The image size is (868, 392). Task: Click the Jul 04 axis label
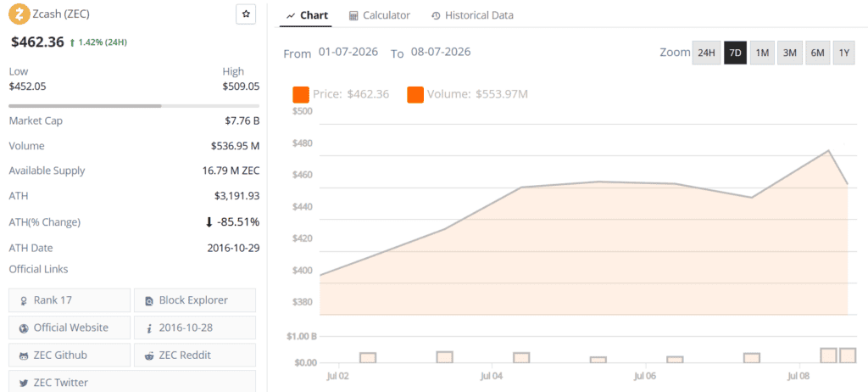tap(492, 377)
